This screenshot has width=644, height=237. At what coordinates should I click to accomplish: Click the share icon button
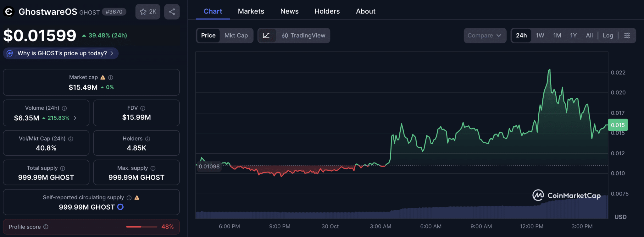[x=172, y=12]
